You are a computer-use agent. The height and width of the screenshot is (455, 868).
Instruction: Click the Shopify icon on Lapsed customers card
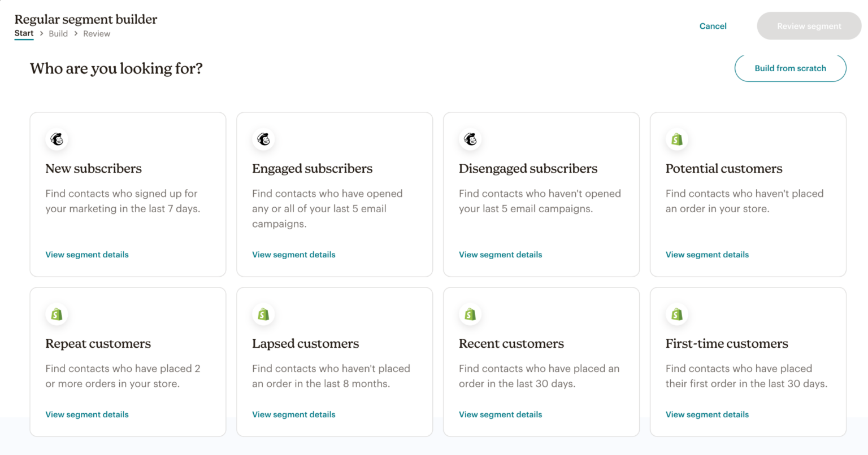(263, 314)
